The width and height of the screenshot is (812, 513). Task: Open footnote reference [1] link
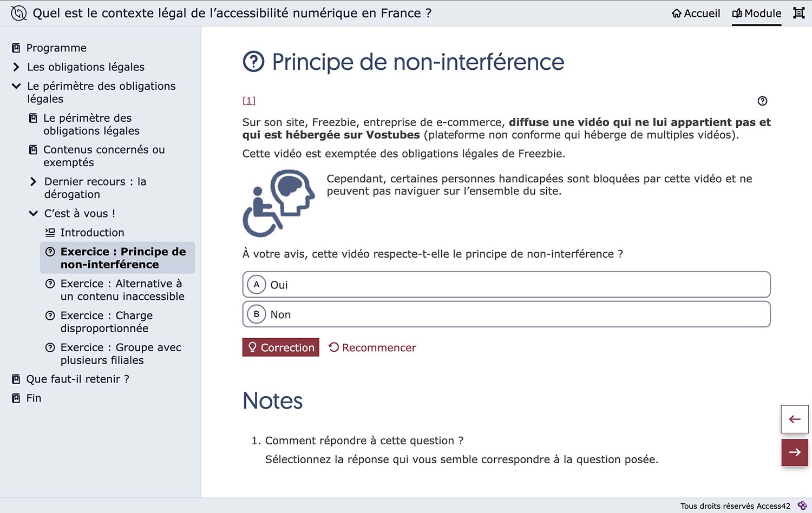249,101
